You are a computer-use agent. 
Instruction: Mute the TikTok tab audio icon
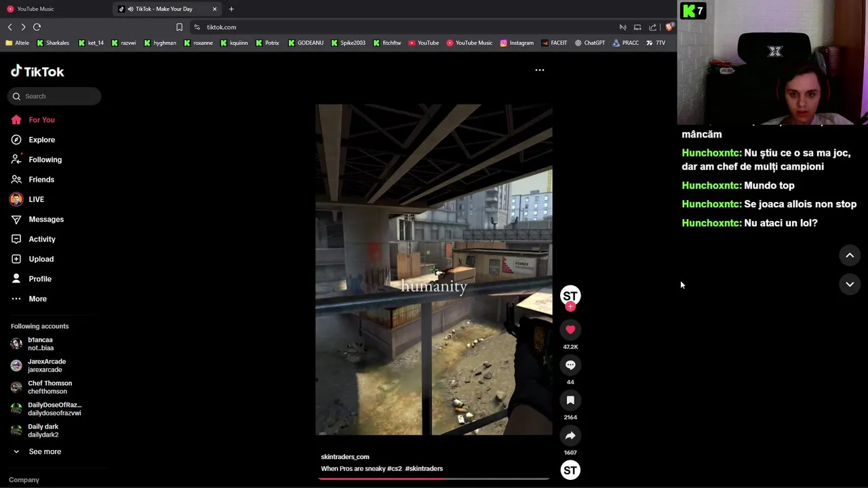pos(130,9)
